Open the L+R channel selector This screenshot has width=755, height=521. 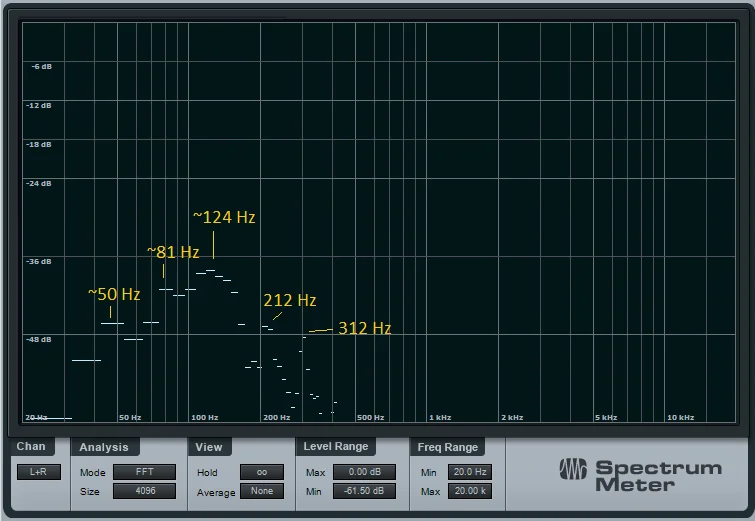click(x=39, y=472)
